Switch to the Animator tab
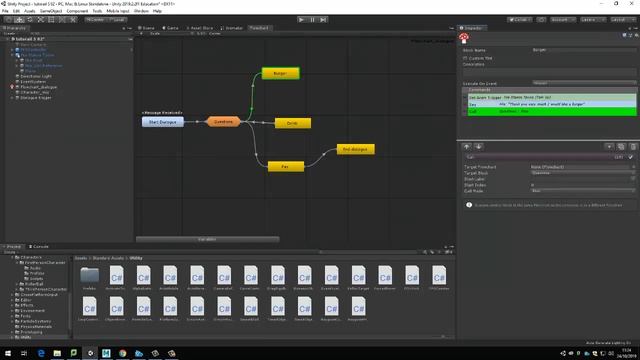640x360 pixels. 231,28
